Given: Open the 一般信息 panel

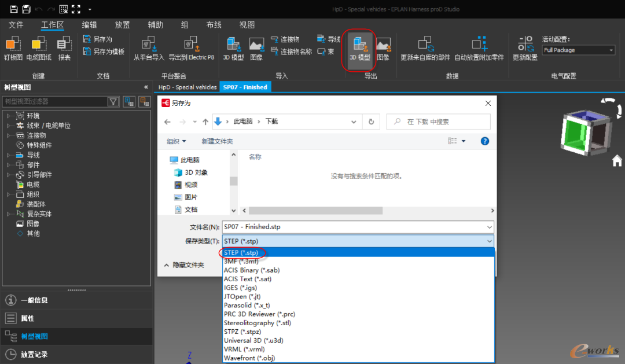Looking at the screenshot, I should coord(76,300).
